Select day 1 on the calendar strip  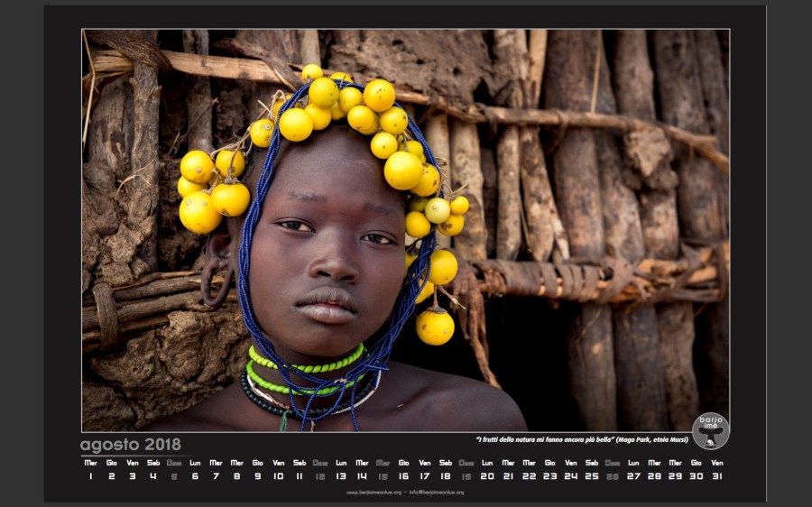tap(90, 475)
